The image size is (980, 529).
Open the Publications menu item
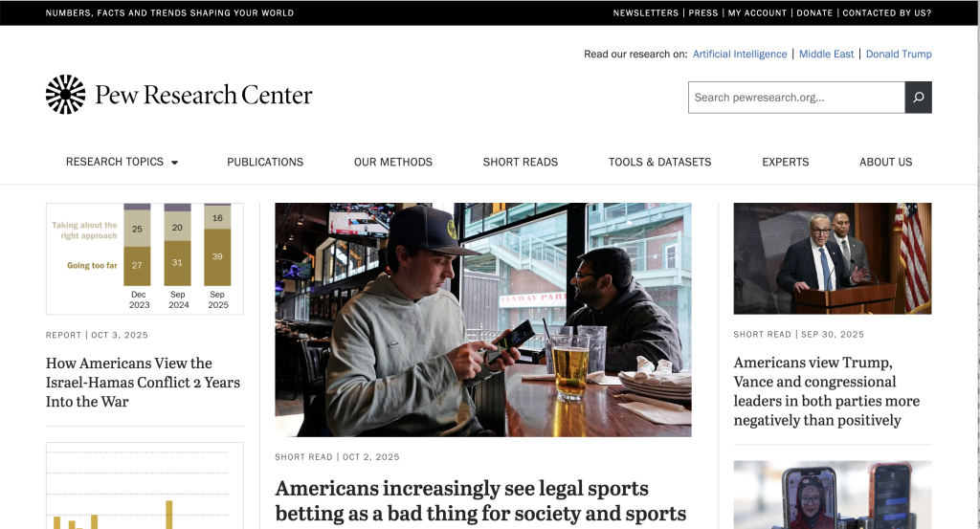[x=265, y=162]
